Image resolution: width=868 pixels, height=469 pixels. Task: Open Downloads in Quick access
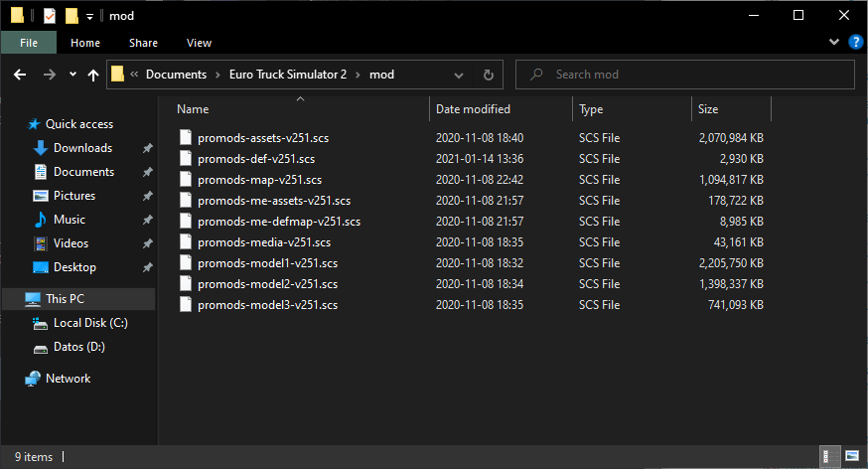pyautogui.click(x=82, y=148)
